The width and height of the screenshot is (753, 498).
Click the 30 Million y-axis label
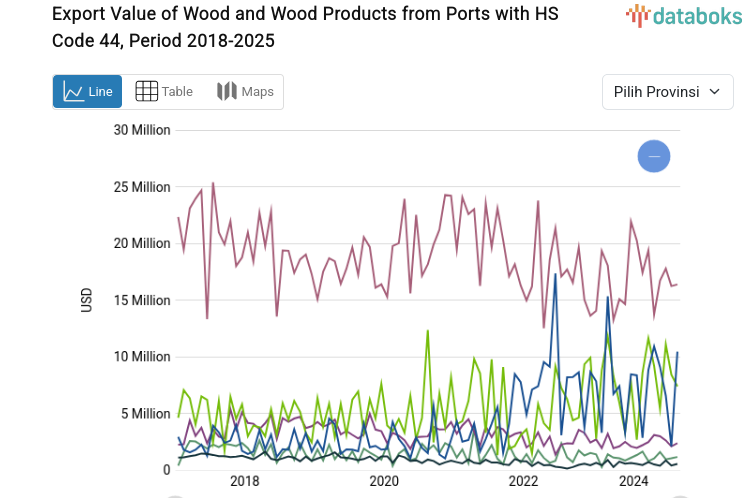pos(141,130)
